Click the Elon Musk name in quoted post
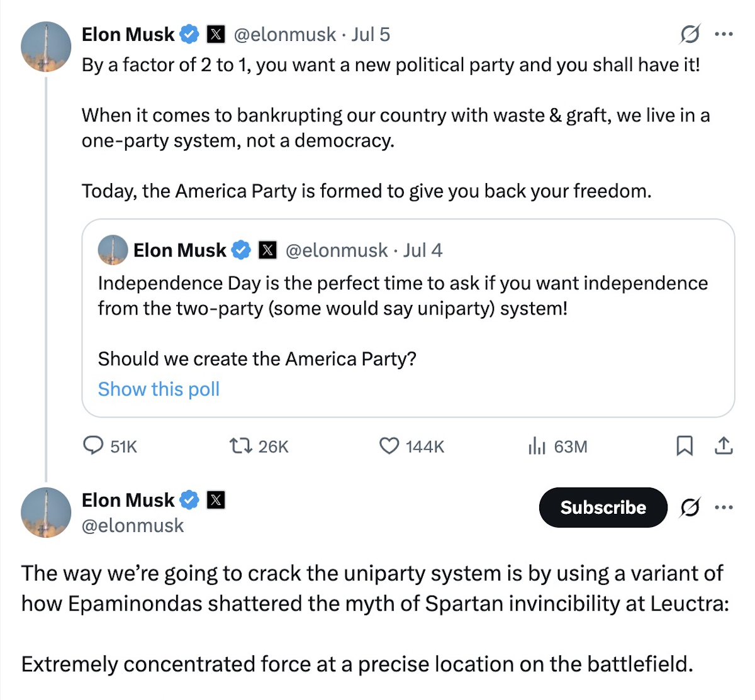The width and height of the screenshot is (755, 700). [179, 250]
